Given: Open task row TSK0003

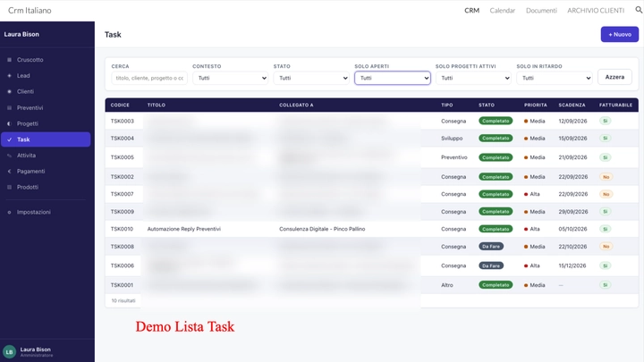Looking at the screenshot, I should coord(372,121).
